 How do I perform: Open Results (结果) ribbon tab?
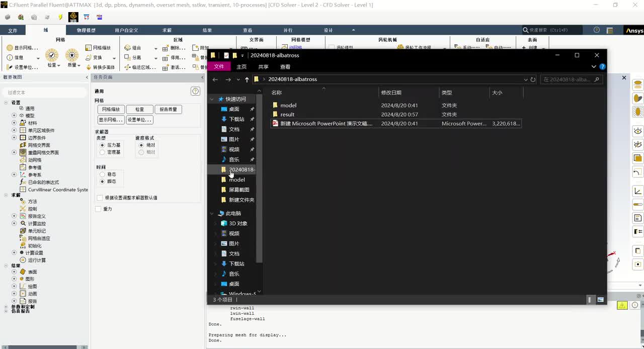[207, 31]
